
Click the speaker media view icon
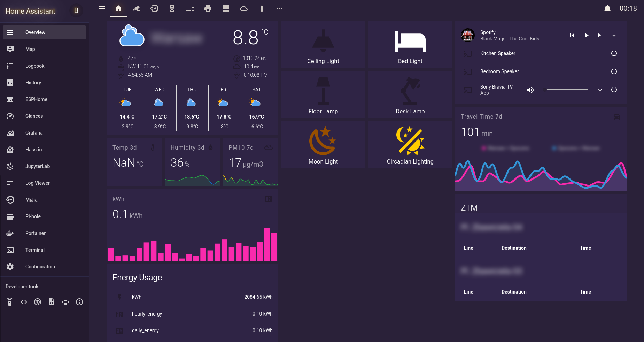coord(172,8)
